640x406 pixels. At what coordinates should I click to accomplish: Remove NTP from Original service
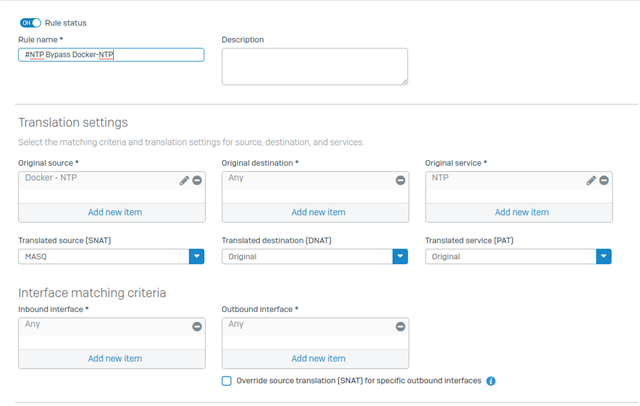pos(604,180)
